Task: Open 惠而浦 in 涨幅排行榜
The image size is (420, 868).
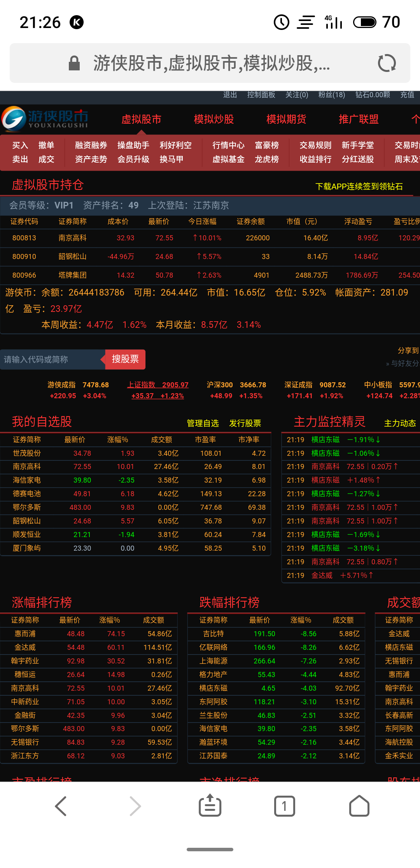Action: (25, 634)
